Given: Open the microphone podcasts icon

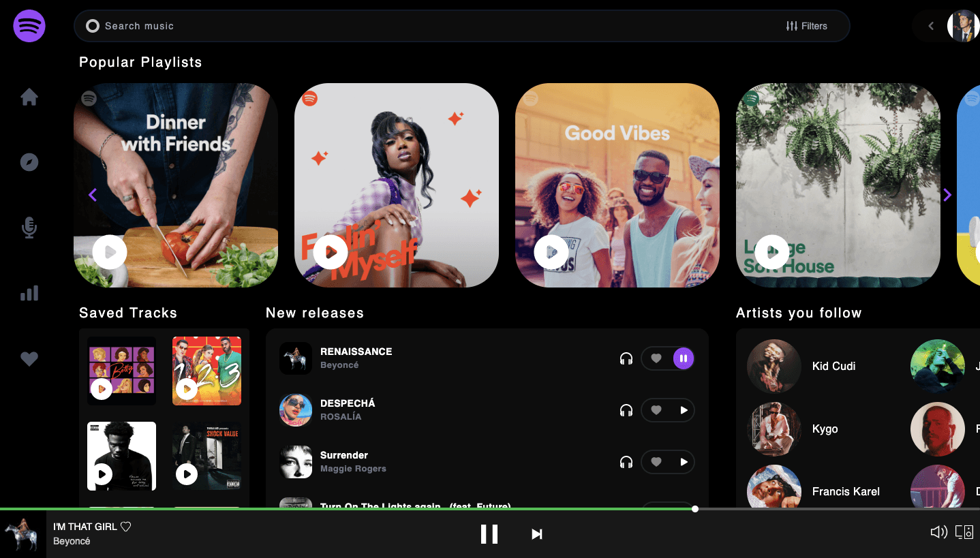Looking at the screenshot, I should [29, 228].
